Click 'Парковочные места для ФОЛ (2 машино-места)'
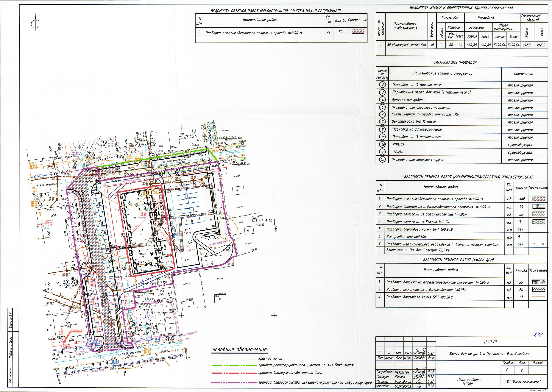 431,92
